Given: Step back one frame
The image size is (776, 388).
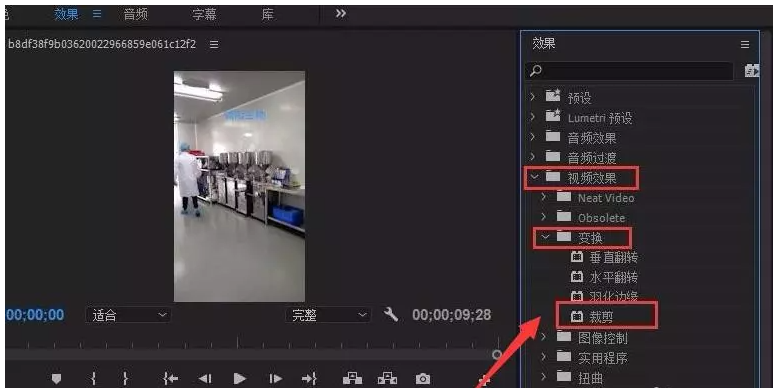Looking at the screenshot, I should [205, 379].
